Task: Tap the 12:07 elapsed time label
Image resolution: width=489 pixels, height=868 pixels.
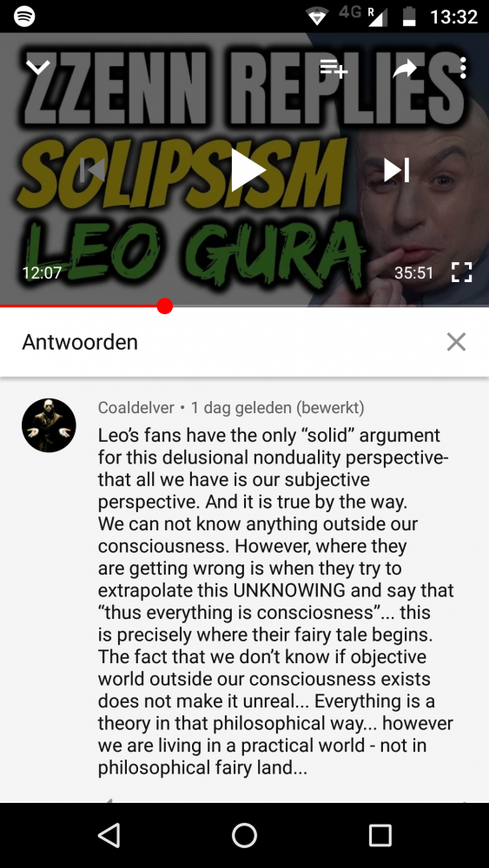Action: [x=42, y=273]
